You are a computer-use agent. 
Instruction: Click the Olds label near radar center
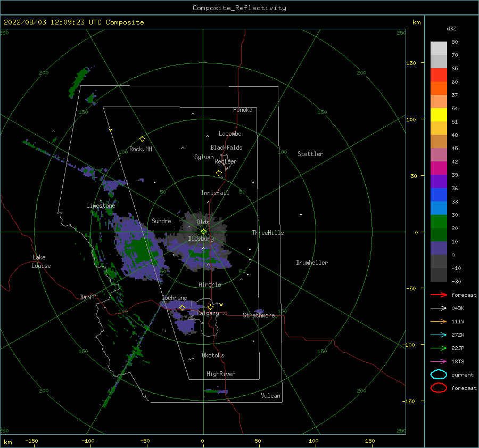[203, 222]
